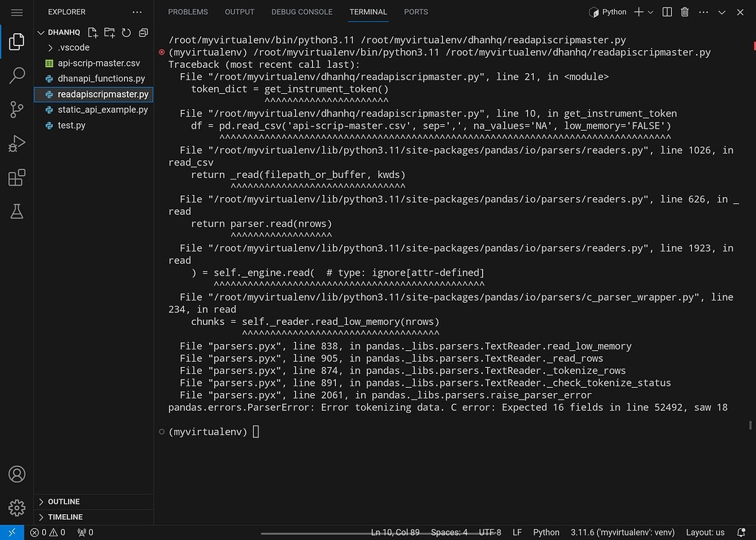The height and width of the screenshot is (540, 756).
Task: Open notifications bell in status bar
Action: coord(741,533)
